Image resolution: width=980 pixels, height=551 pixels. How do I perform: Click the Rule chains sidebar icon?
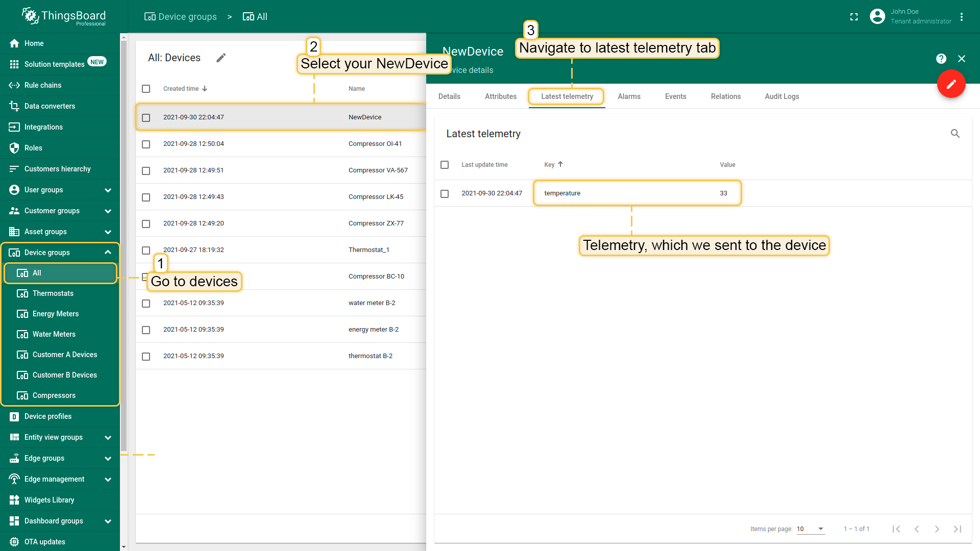point(14,85)
